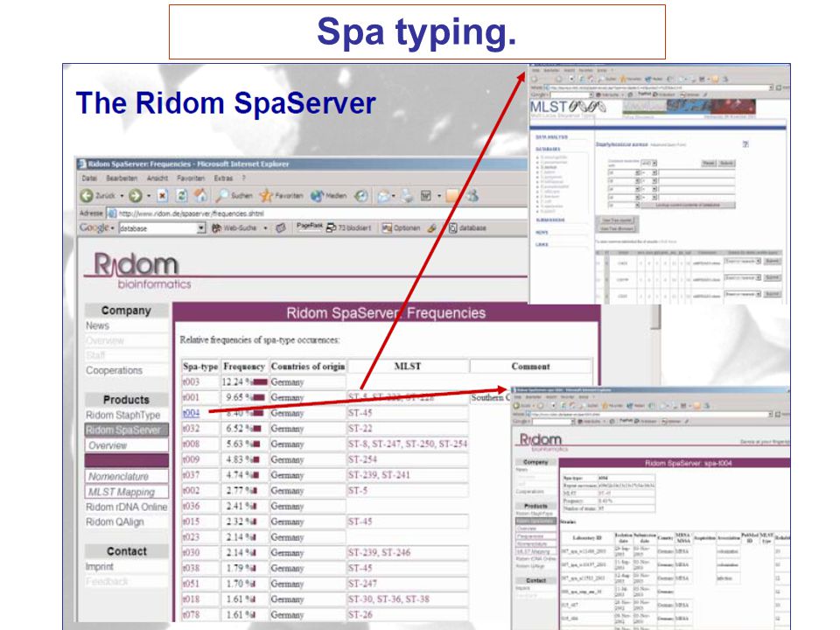Click the PageRank indicator
This screenshot has height=630, width=840.
click(x=310, y=227)
